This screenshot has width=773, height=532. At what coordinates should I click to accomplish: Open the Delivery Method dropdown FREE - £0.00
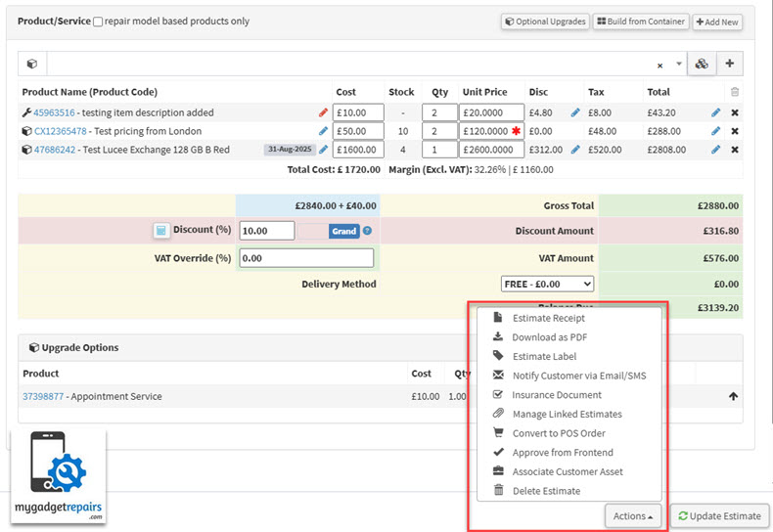[547, 285]
